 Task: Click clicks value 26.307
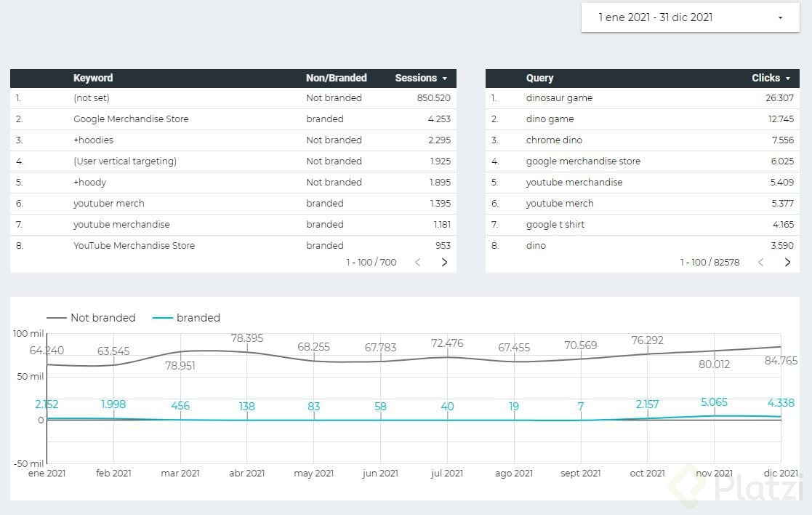779,98
